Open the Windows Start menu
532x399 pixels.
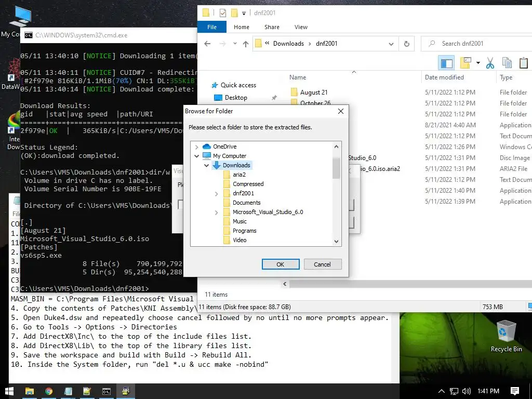click(x=9, y=391)
